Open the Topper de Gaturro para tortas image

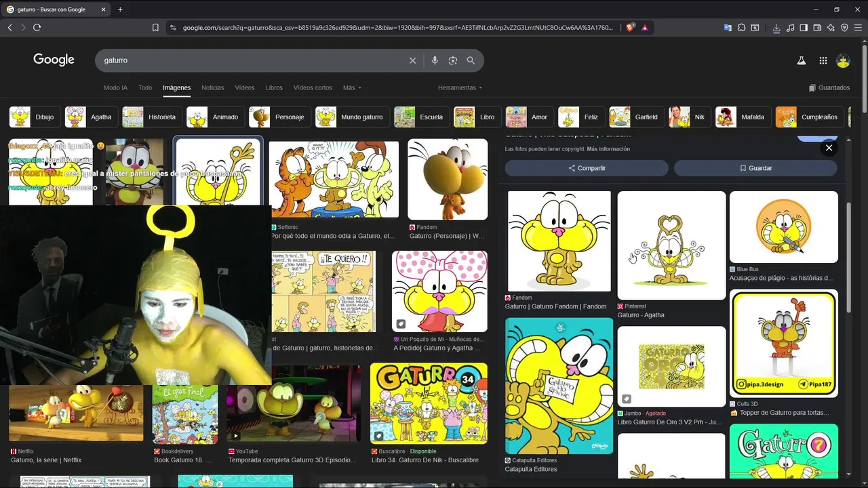tap(784, 344)
